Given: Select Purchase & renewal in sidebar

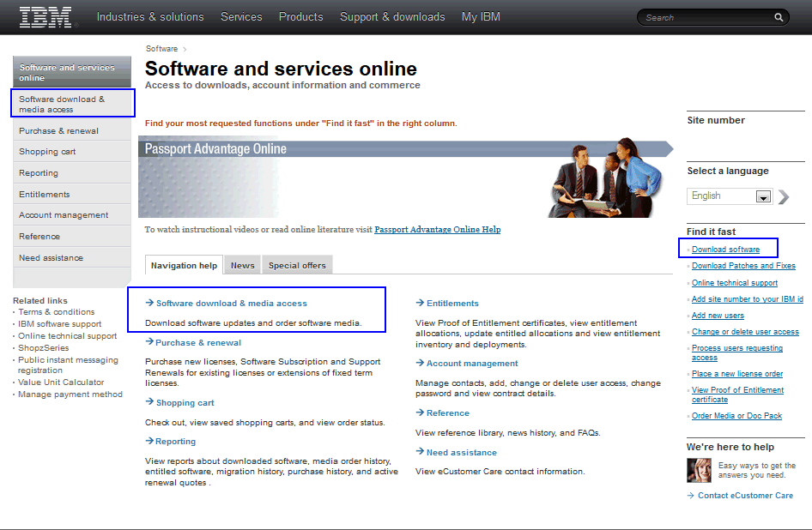Looking at the screenshot, I should click(72, 130).
